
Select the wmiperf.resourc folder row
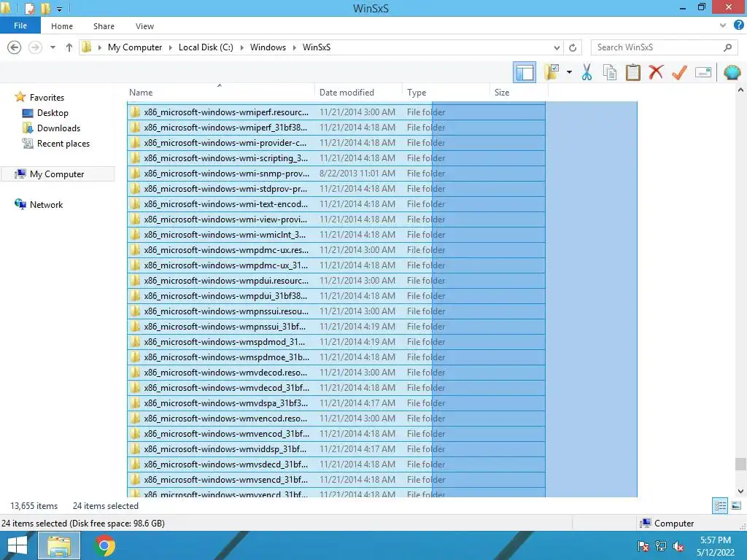336,112
